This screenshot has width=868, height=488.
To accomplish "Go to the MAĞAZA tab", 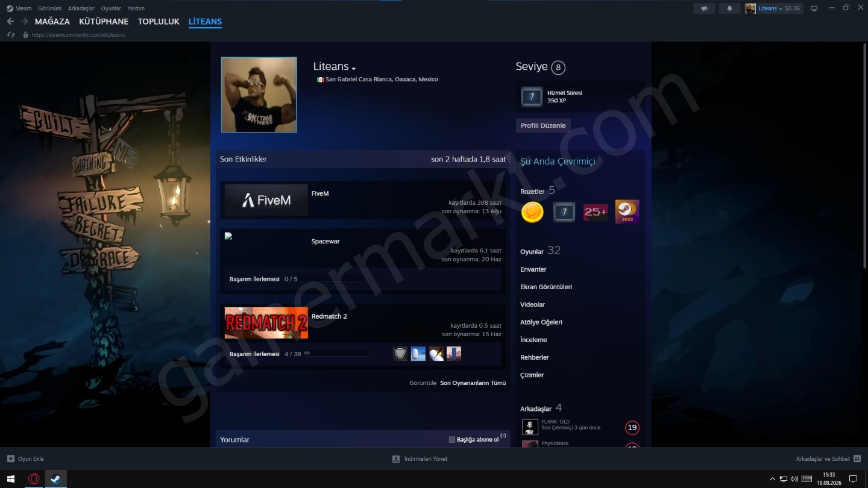I will tap(52, 22).
